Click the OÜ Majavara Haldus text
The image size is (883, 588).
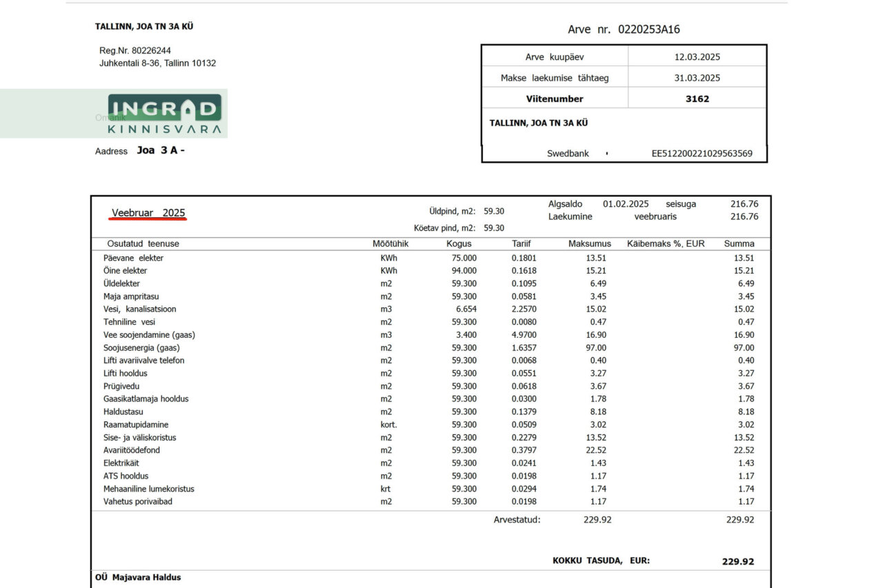pos(138,578)
